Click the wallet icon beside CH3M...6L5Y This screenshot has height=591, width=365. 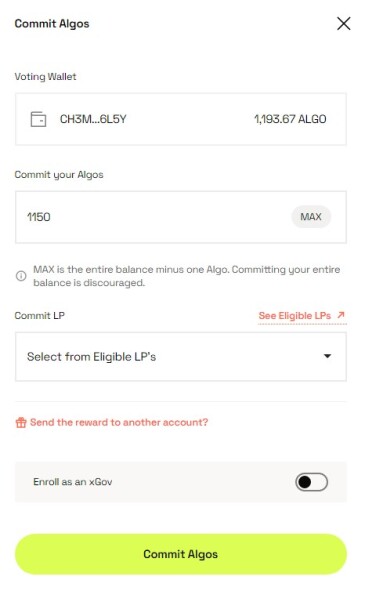tap(38, 119)
